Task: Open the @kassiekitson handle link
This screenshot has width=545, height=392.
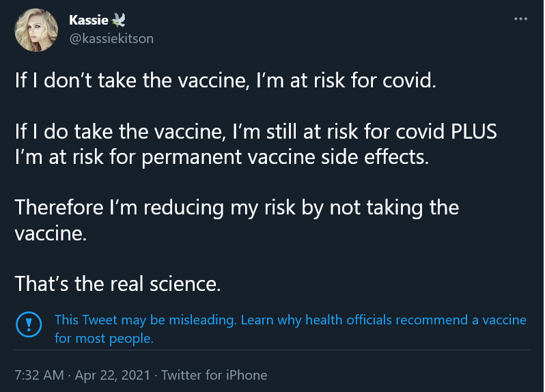Action: pos(111,38)
